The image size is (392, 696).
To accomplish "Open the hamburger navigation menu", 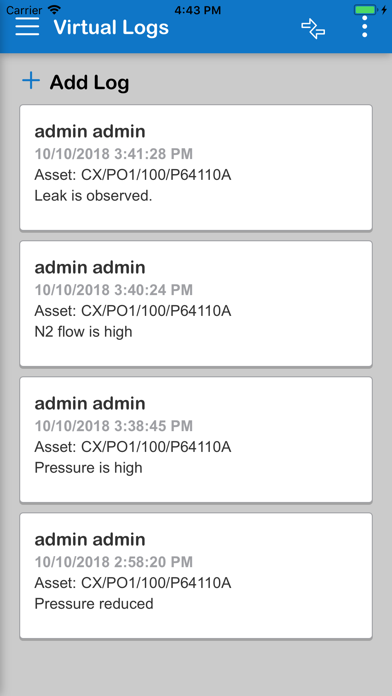I will pos(27,28).
